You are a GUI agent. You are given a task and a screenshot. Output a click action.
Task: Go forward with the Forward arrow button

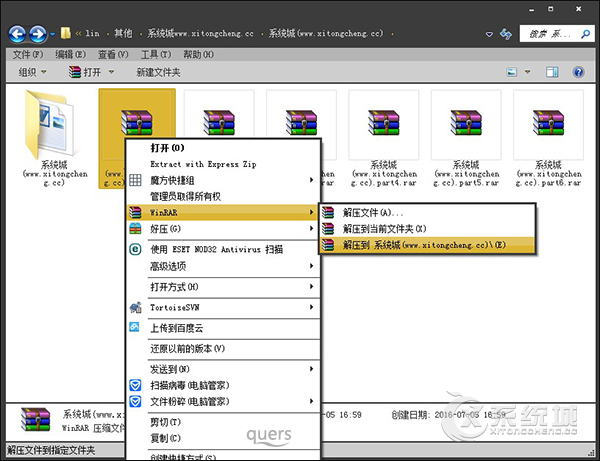coord(38,34)
